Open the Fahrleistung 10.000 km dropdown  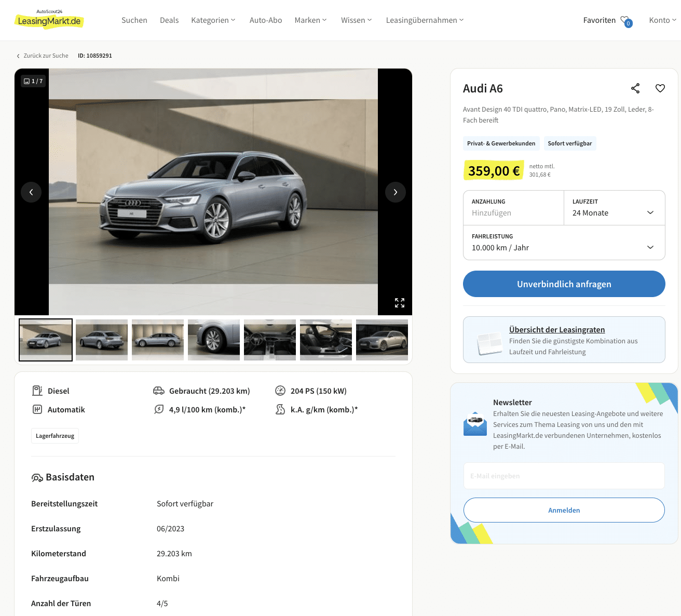click(x=564, y=243)
